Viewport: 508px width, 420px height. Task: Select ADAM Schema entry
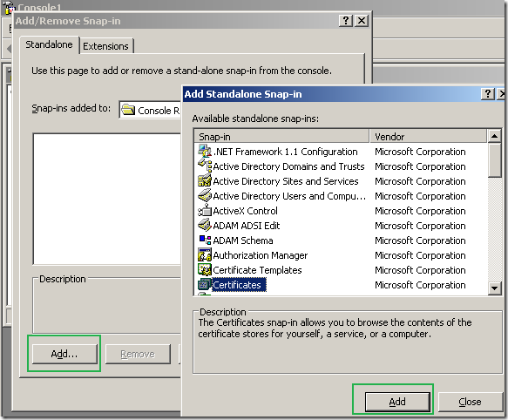click(243, 240)
